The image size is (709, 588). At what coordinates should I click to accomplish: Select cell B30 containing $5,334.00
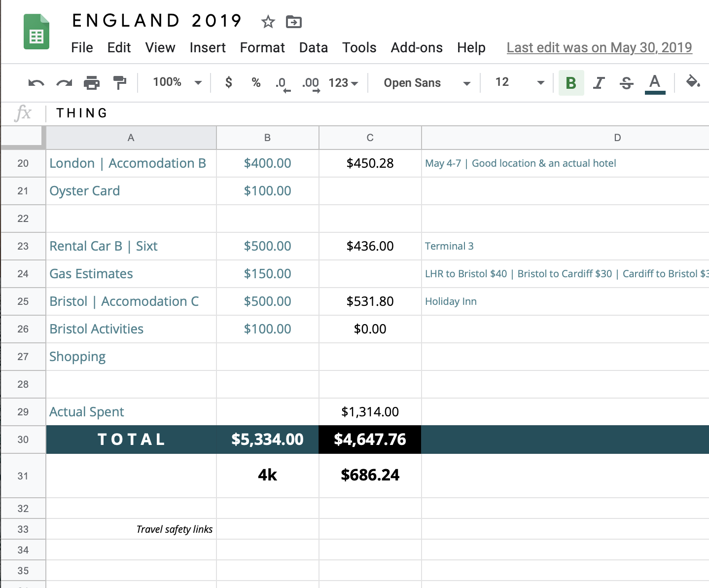pos(268,440)
